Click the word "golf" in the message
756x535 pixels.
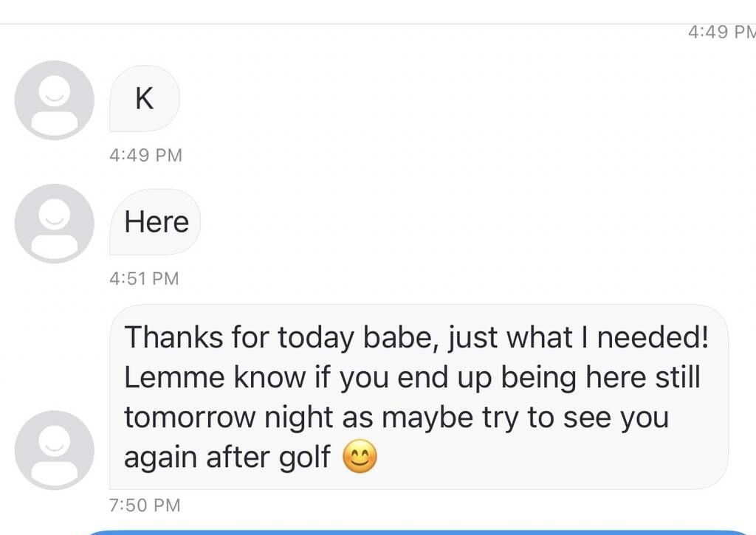304,458
